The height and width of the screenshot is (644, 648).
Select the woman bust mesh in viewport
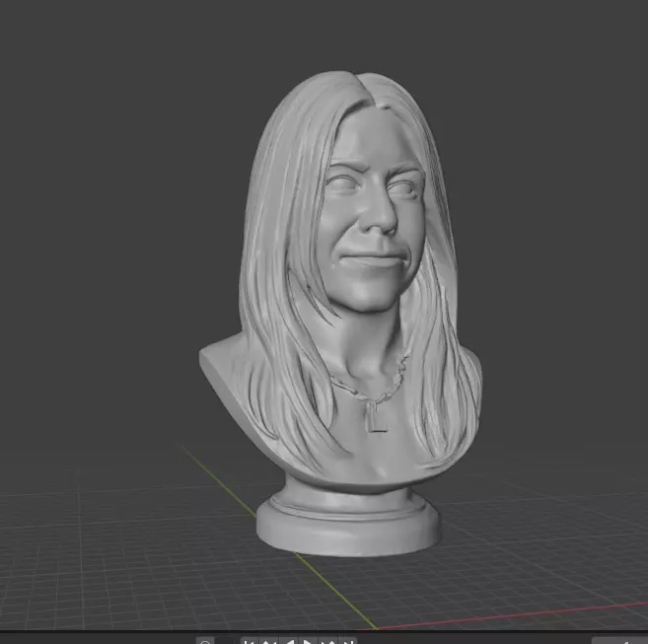[343, 315]
